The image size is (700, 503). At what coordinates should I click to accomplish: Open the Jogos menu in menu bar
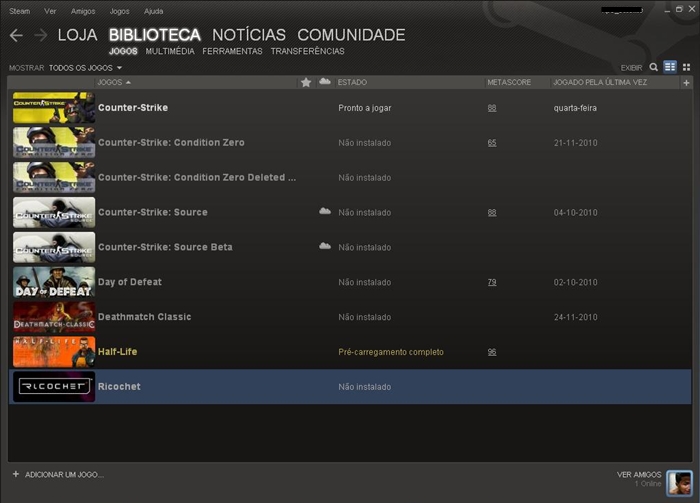(x=120, y=11)
